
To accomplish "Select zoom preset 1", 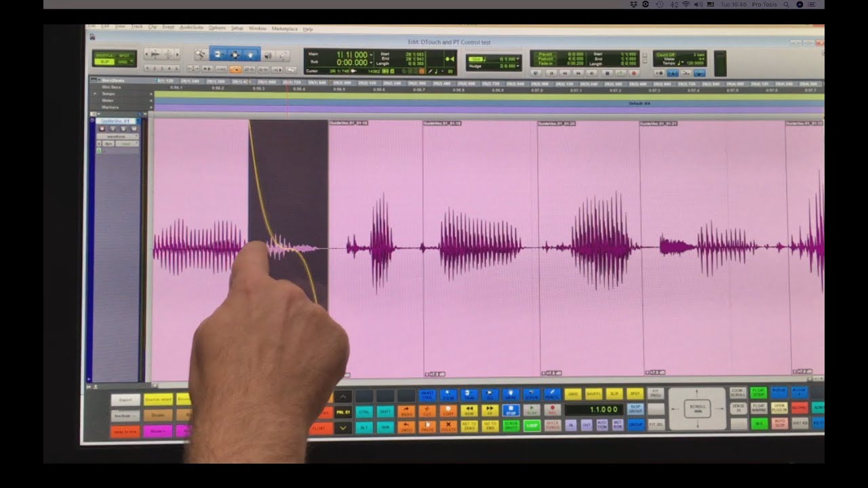I will pos(148,69).
